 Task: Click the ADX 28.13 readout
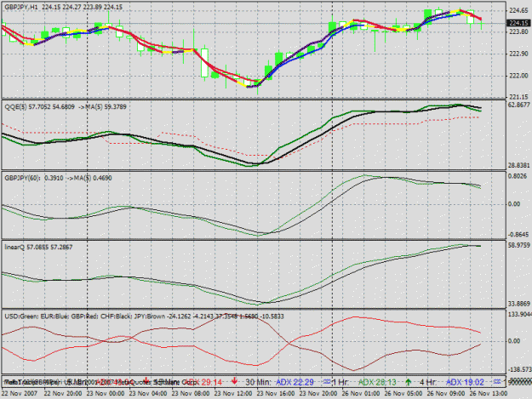(x=377, y=382)
